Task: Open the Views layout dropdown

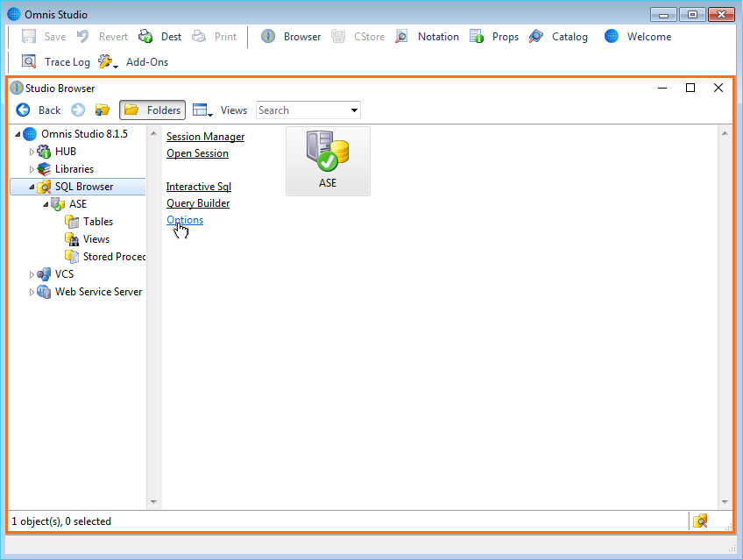Action: (202, 110)
